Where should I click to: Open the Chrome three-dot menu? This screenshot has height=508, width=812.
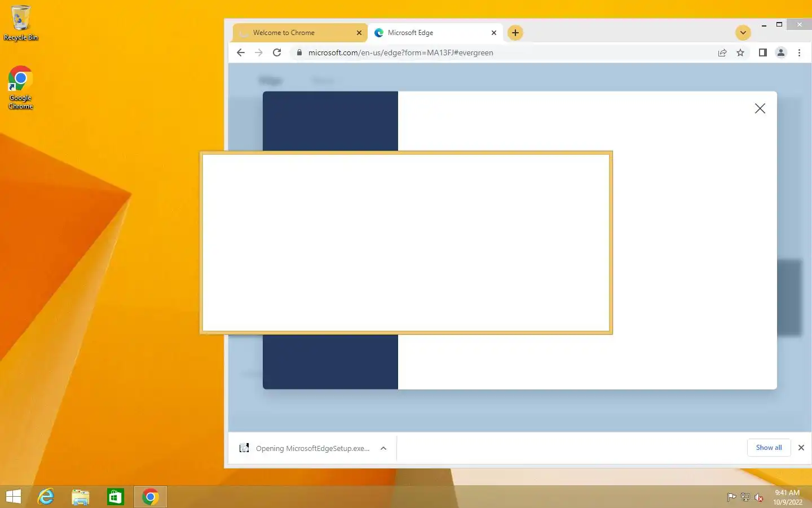[799, 52]
